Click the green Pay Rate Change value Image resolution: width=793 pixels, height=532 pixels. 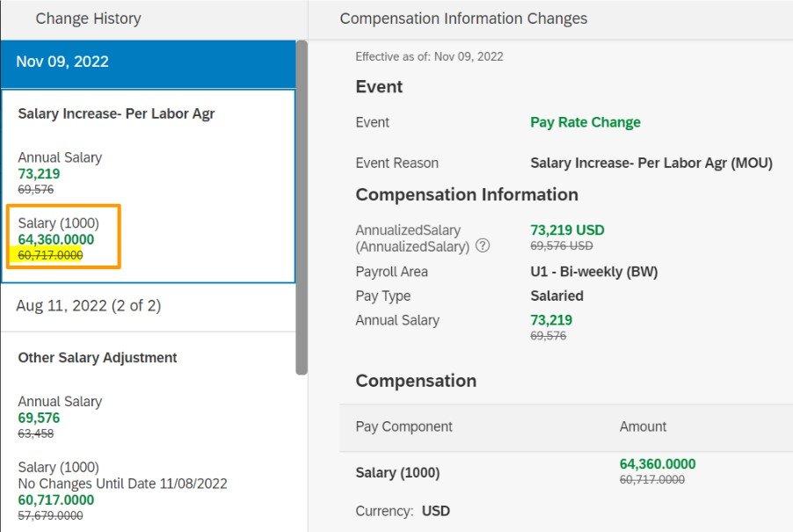click(585, 122)
